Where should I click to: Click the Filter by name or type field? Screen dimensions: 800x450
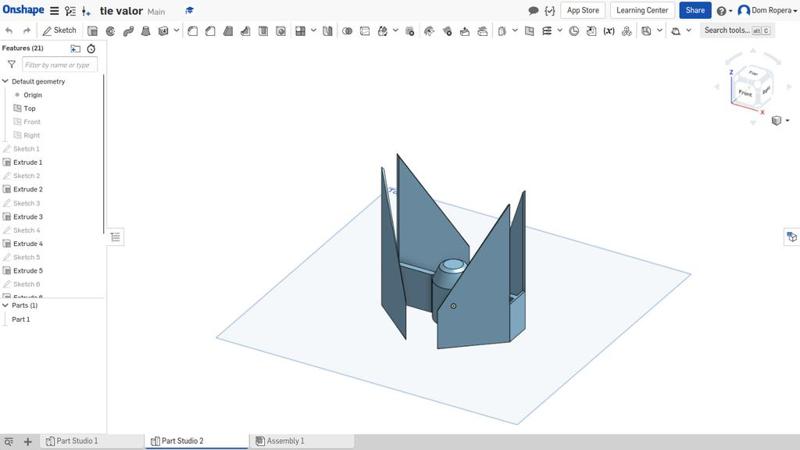pos(60,65)
